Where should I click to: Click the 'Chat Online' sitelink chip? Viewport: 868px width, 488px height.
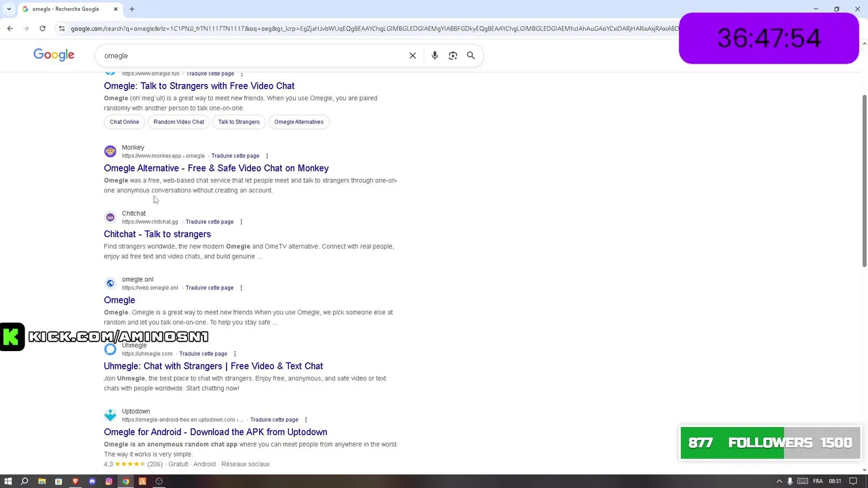[x=124, y=122]
